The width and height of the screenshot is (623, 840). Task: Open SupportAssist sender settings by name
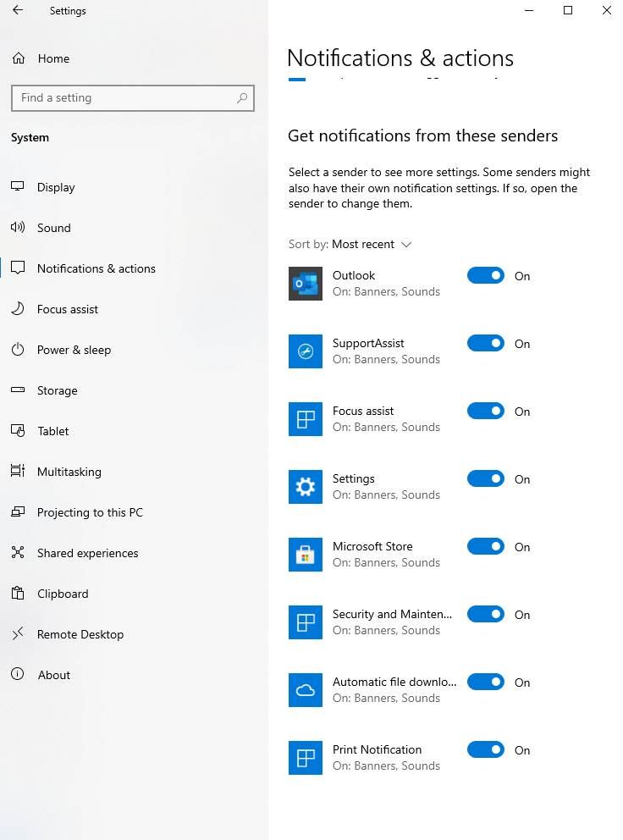coord(368,343)
